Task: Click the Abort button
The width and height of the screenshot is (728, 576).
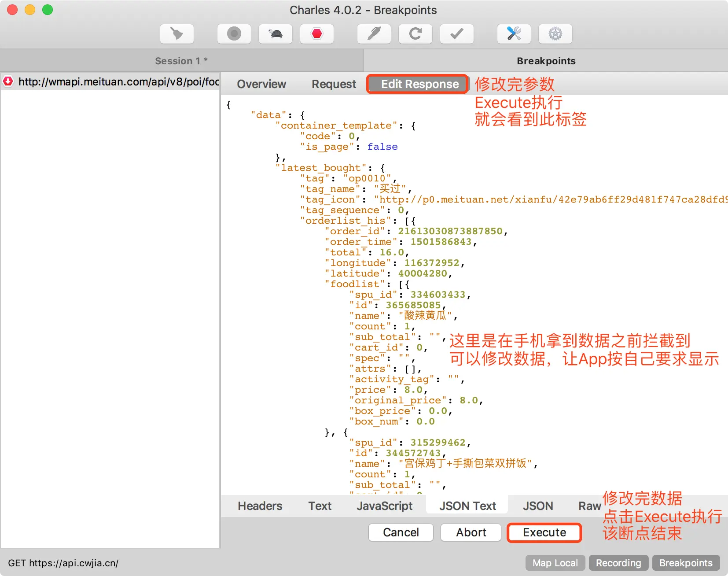Action: coord(471,532)
